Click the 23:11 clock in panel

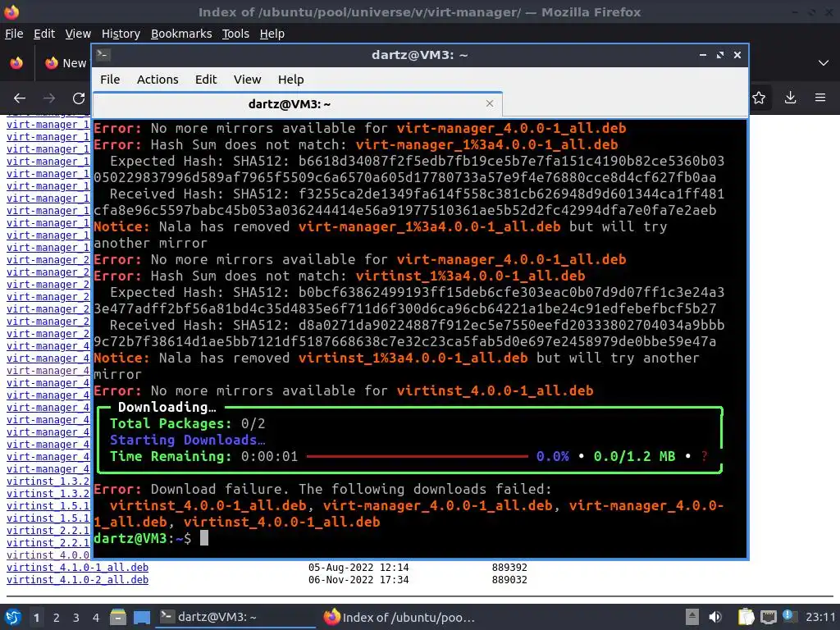point(820,617)
